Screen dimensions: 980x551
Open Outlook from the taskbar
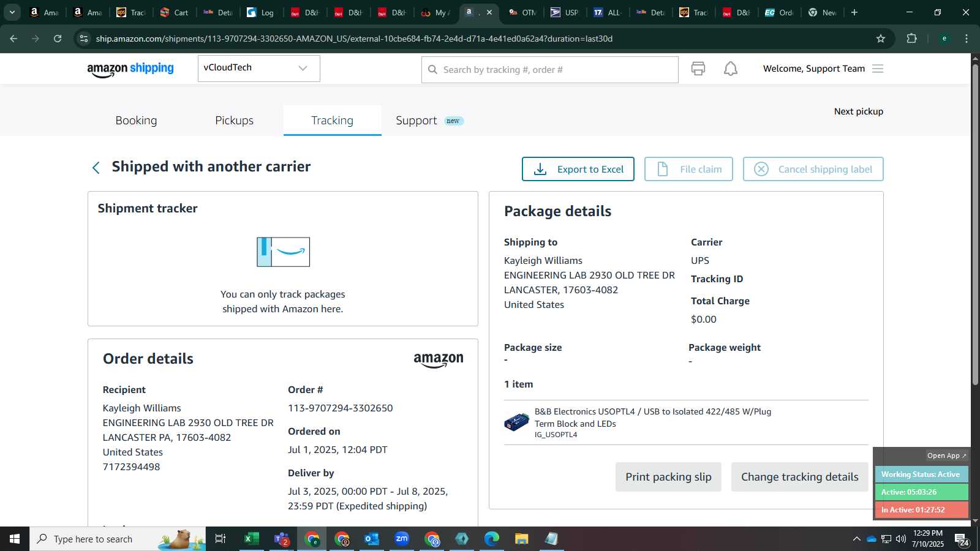[x=372, y=539]
